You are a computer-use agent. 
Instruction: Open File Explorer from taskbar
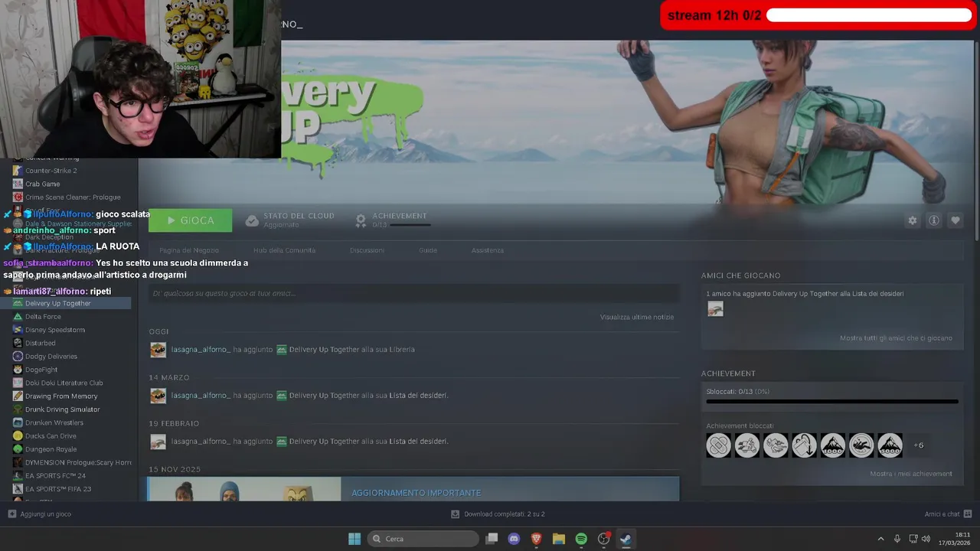coord(559,539)
